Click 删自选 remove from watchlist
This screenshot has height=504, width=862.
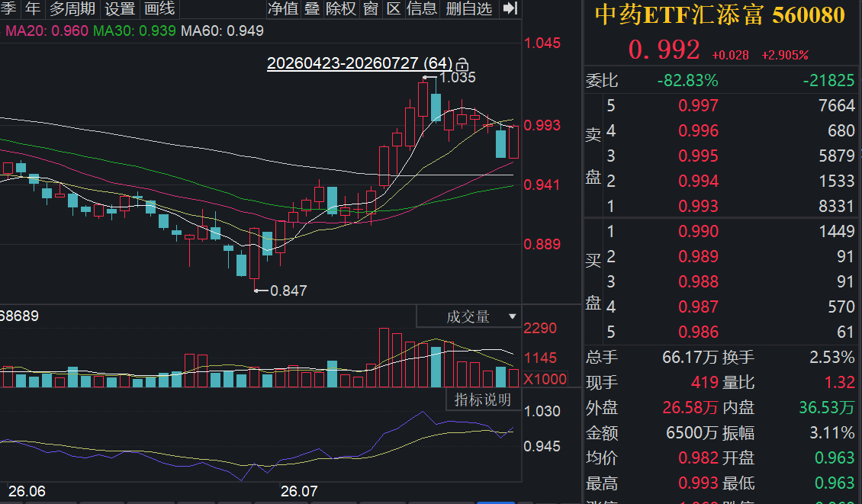click(469, 8)
